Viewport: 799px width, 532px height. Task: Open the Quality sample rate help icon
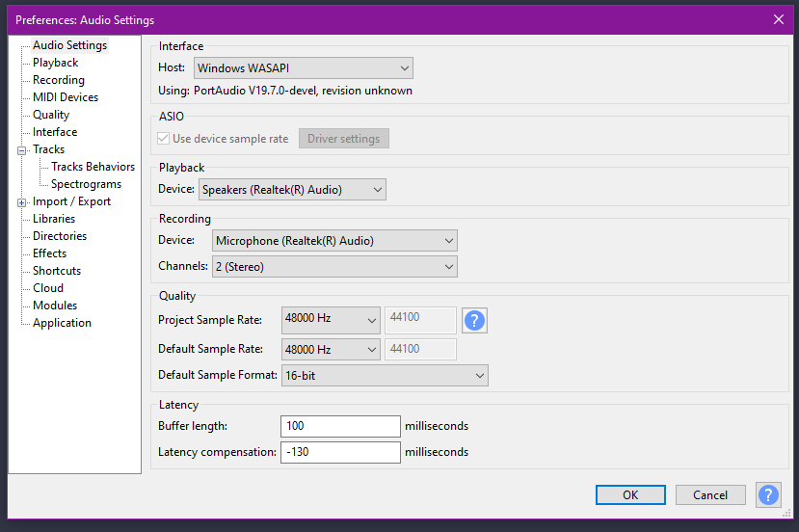474,321
